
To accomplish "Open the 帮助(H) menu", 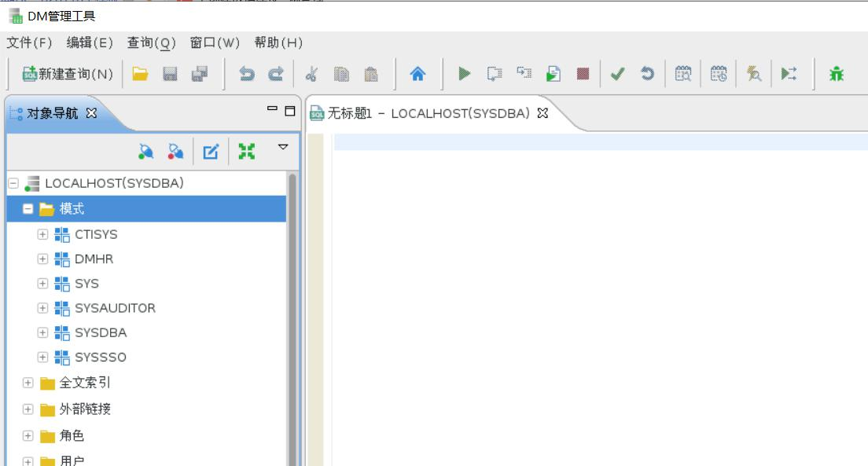I will 278,42.
